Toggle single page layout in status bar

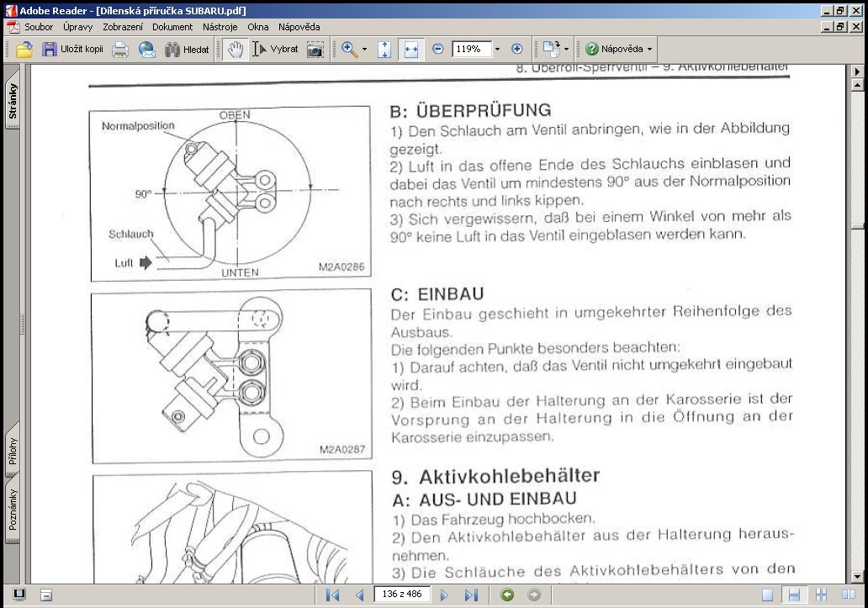(767, 595)
